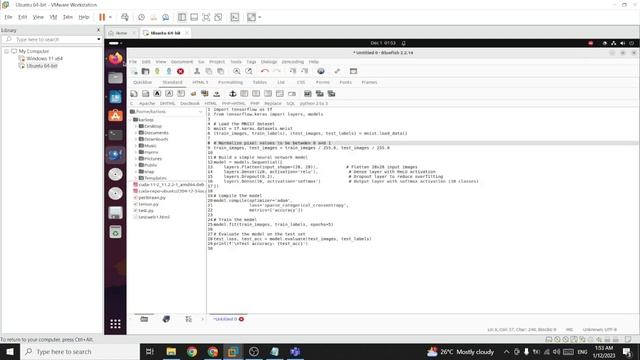Switch to the Formatting toolbar tab
Screen dimensions: 640x360
(230, 82)
